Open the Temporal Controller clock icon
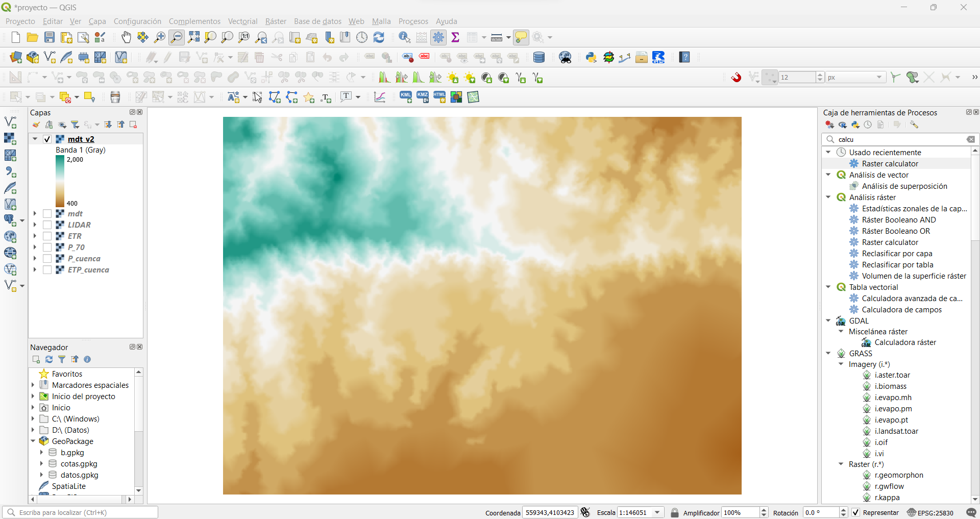 (362, 37)
